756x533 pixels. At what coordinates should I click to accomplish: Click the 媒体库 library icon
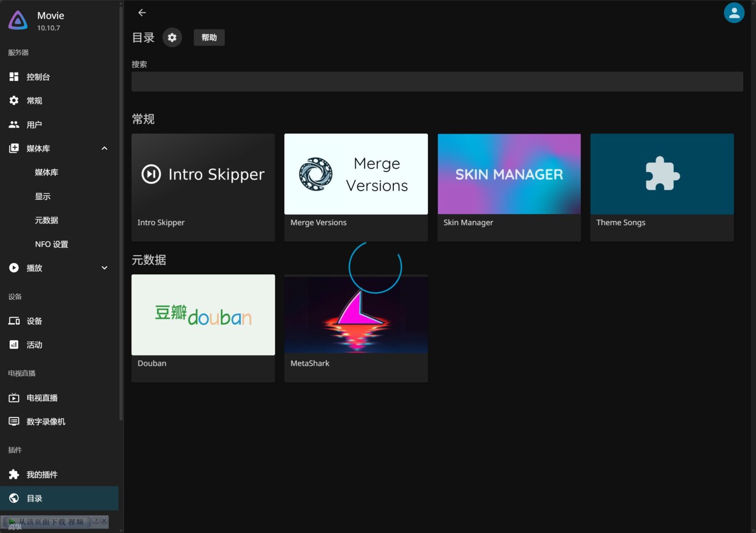pyautogui.click(x=14, y=148)
